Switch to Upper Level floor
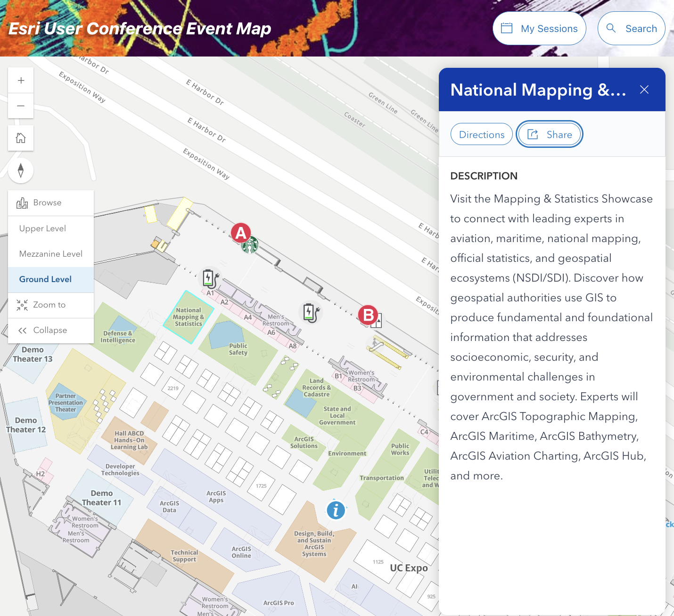Viewport: 674px width, 616px height. (x=51, y=228)
